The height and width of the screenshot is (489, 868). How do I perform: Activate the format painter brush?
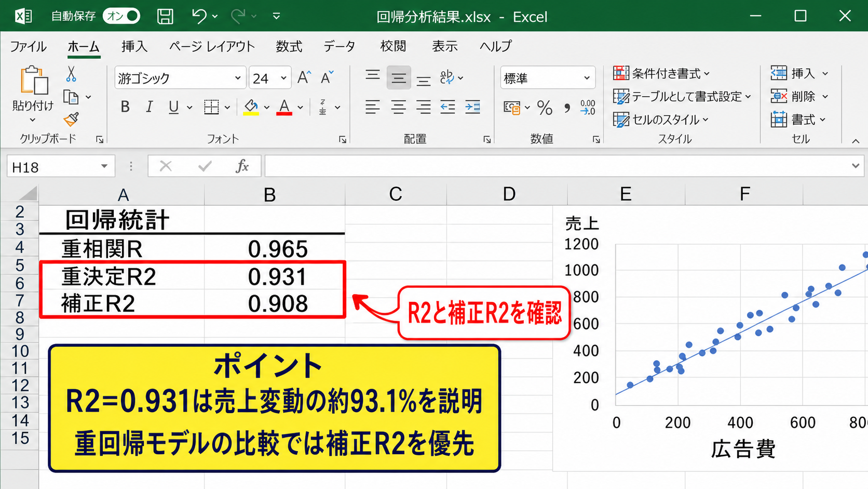(71, 120)
